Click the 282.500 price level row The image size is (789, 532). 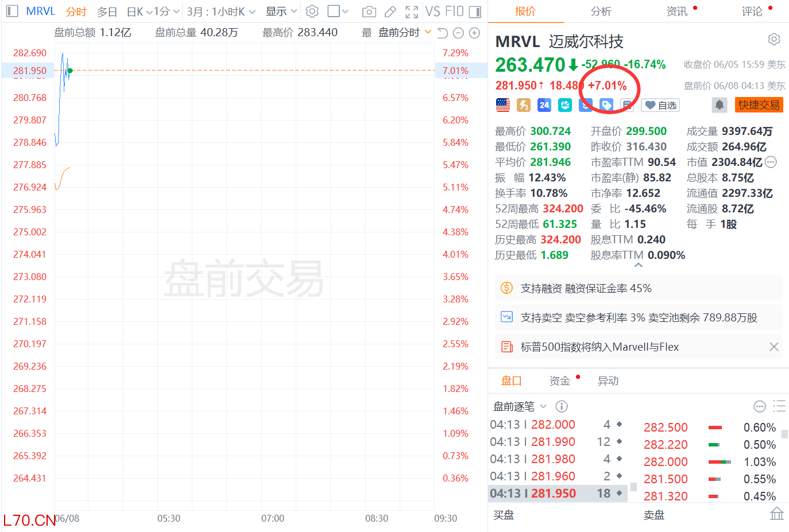click(x=710, y=428)
